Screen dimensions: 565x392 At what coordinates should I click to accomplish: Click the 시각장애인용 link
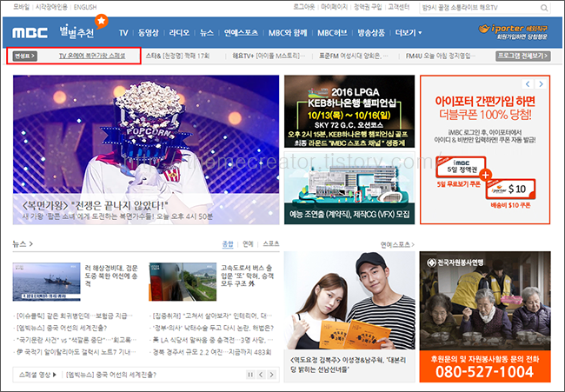pyautogui.click(x=51, y=7)
